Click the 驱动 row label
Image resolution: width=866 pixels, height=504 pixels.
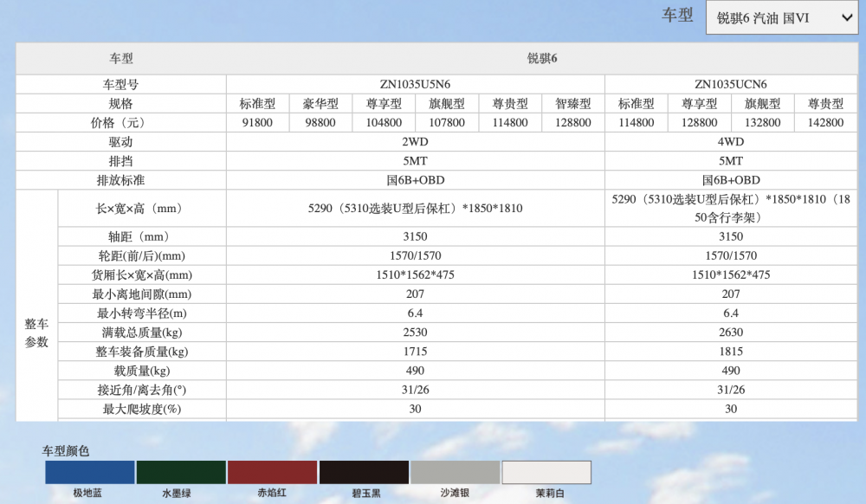click(121, 142)
